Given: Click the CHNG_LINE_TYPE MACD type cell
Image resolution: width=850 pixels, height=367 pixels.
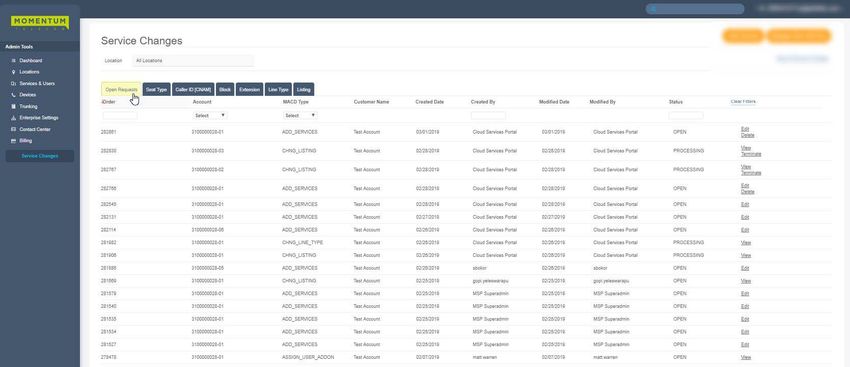Looking at the screenshot, I should (x=302, y=242).
